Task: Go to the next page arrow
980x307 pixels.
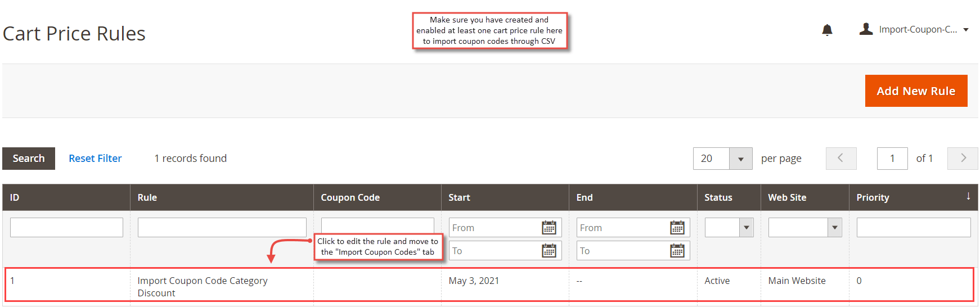Action: coord(963,159)
